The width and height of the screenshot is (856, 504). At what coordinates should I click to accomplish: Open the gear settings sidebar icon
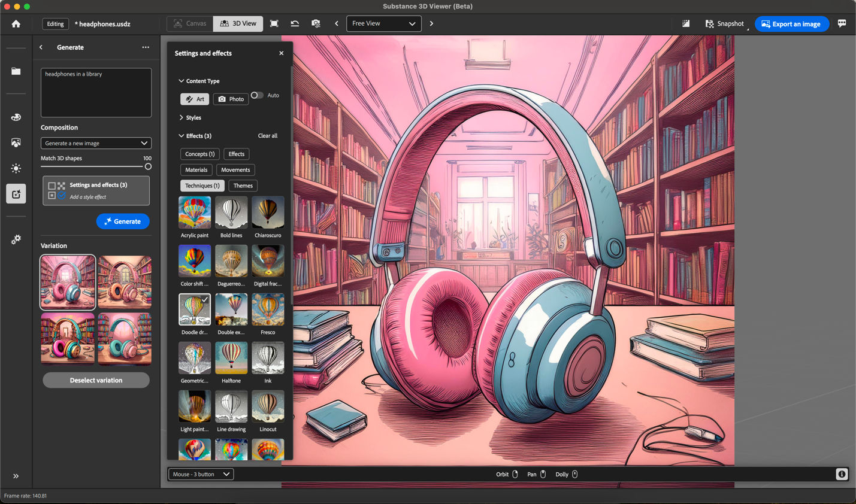[x=16, y=239]
